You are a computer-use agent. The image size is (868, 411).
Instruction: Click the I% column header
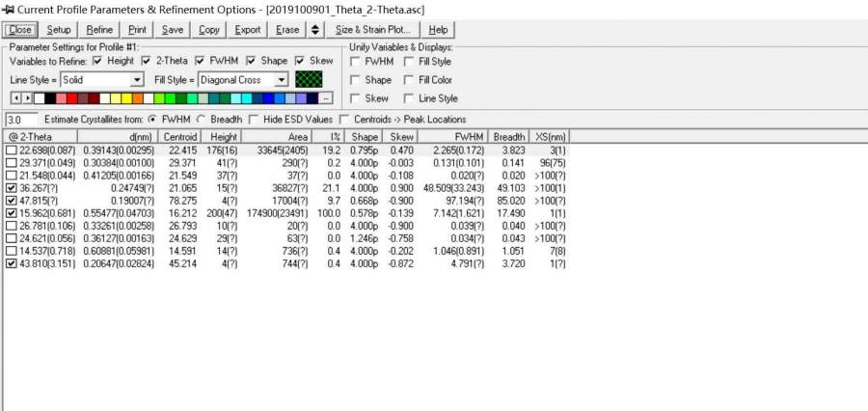click(x=328, y=136)
